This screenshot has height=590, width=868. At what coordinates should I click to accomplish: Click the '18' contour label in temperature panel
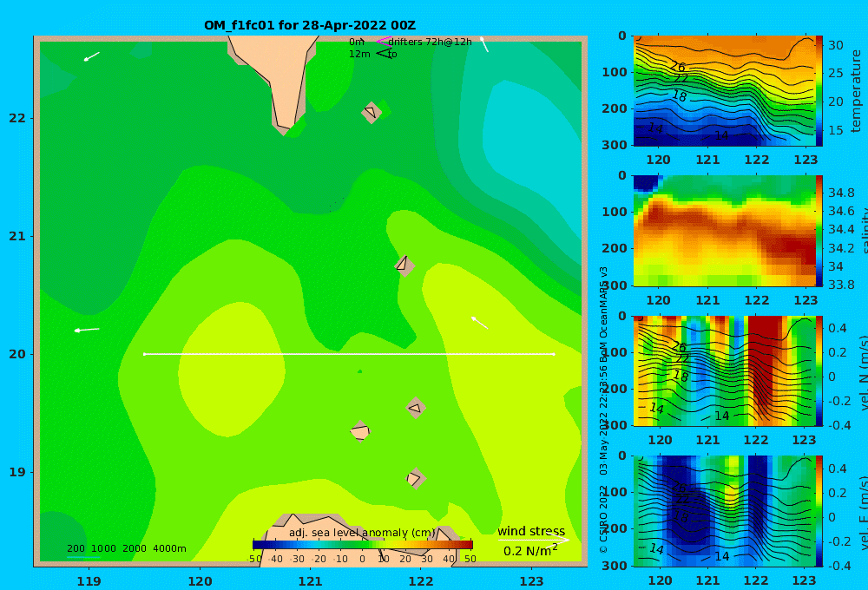680,96
